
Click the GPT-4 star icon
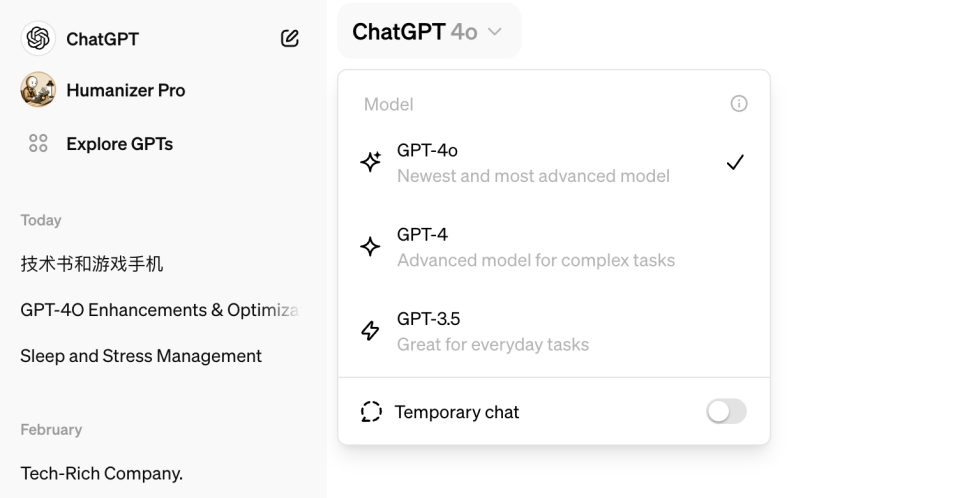click(370, 246)
